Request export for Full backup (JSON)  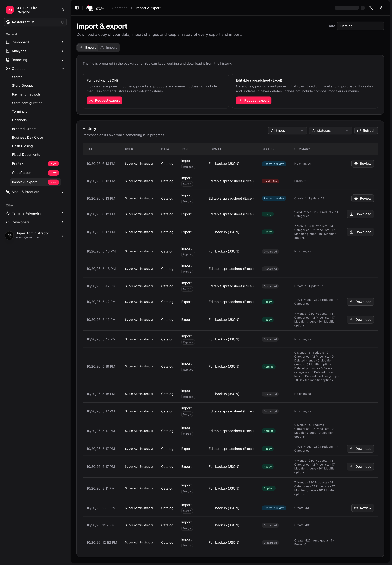104,100
